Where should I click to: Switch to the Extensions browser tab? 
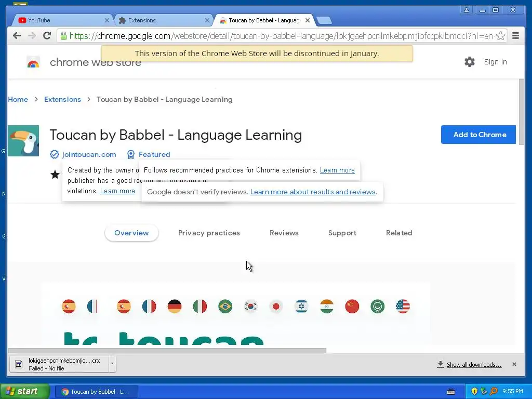(163, 20)
